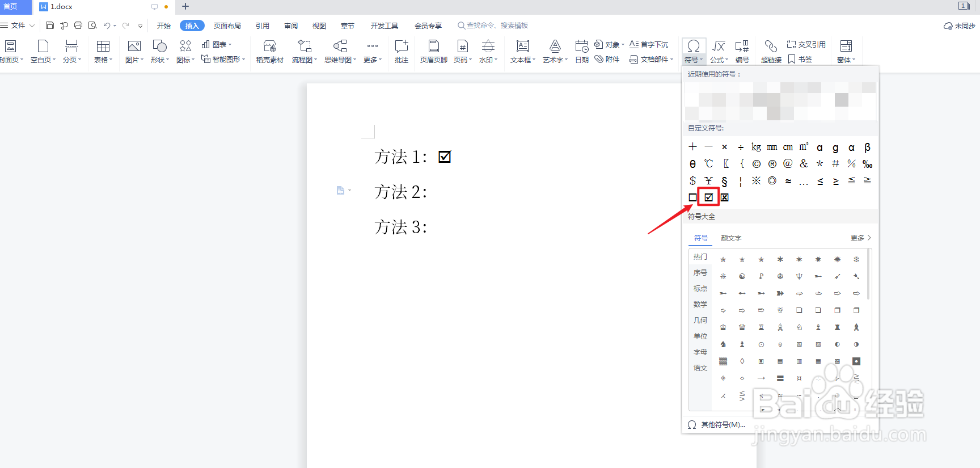Click 更多 link in symbol panel
Viewport: 980px width, 468px height.
point(861,238)
